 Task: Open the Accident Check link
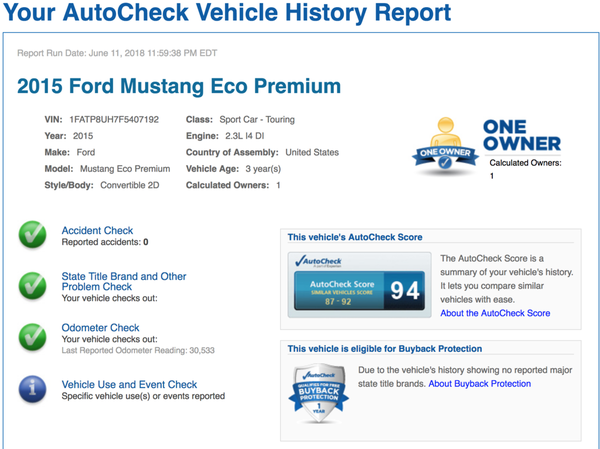(97, 230)
